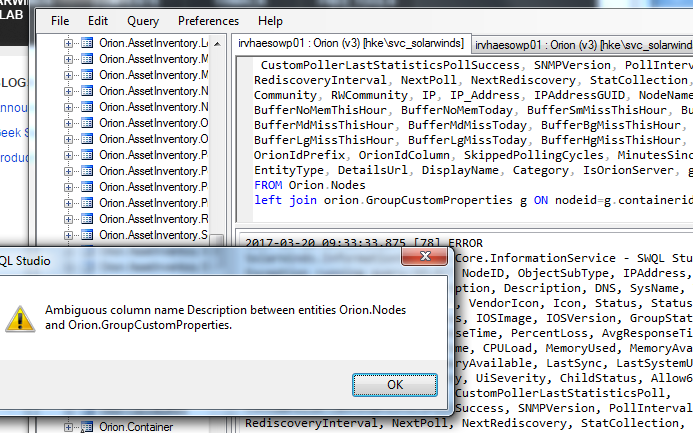Click the yellow warning icon in the dialog
Viewport: 693px width, 433px height.
(20, 319)
